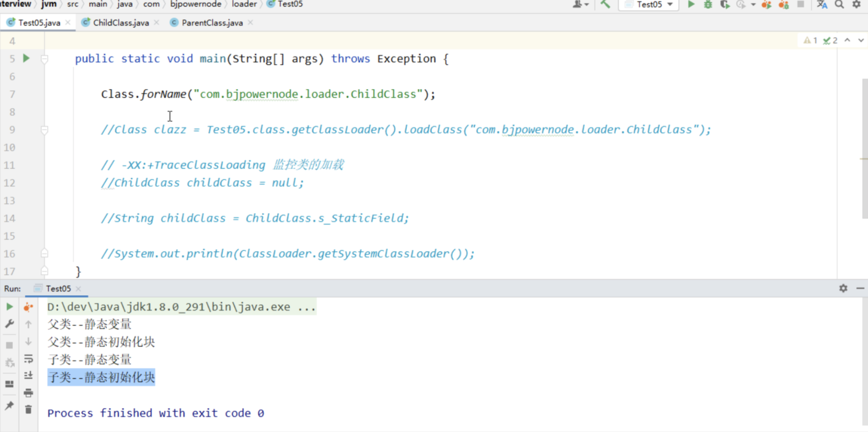Close the ParentClass.java editor tab
The width and height of the screenshot is (868, 432).
pyautogui.click(x=250, y=23)
